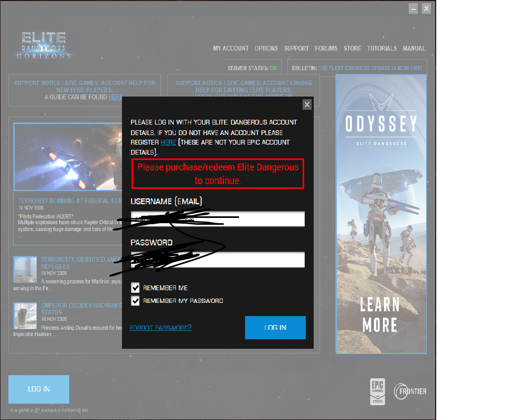Focus the Username (Email) input field
The height and width of the screenshot is (420, 507).
pos(218,219)
